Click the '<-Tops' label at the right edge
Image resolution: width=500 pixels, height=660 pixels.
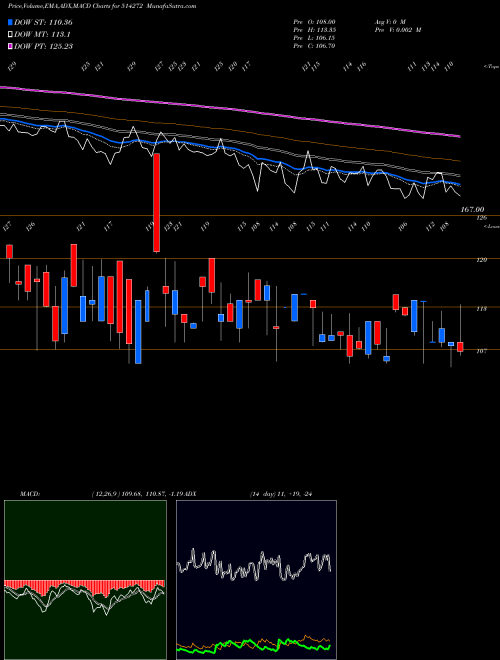pos(491,67)
